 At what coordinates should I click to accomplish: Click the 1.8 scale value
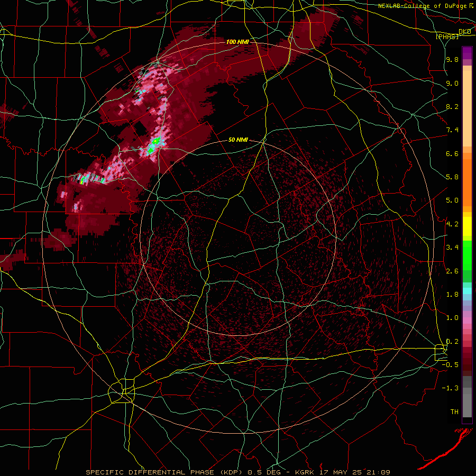point(452,295)
